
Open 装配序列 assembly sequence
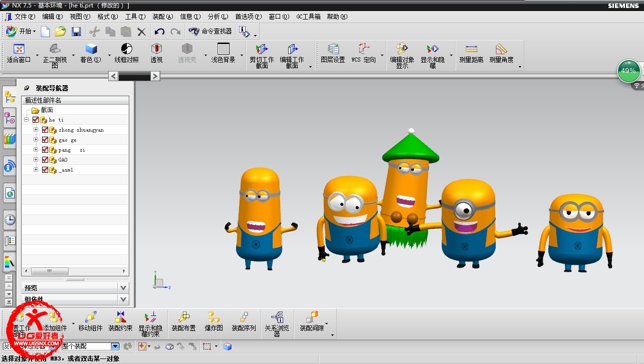[x=244, y=322]
